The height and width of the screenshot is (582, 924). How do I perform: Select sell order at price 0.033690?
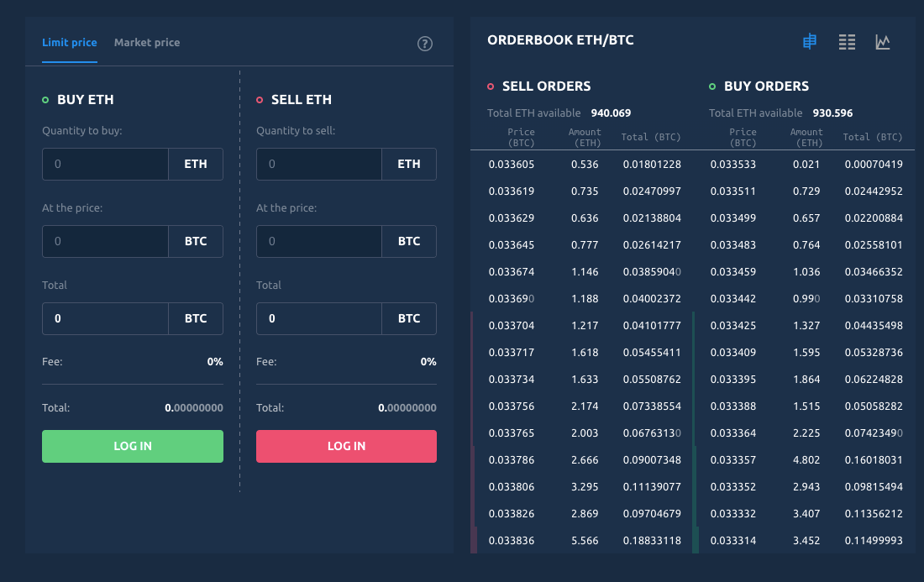pyautogui.click(x=581, y=299)
